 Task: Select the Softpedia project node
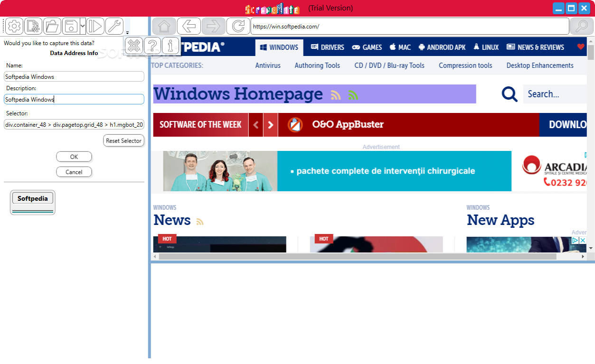[x=33, y=198]
